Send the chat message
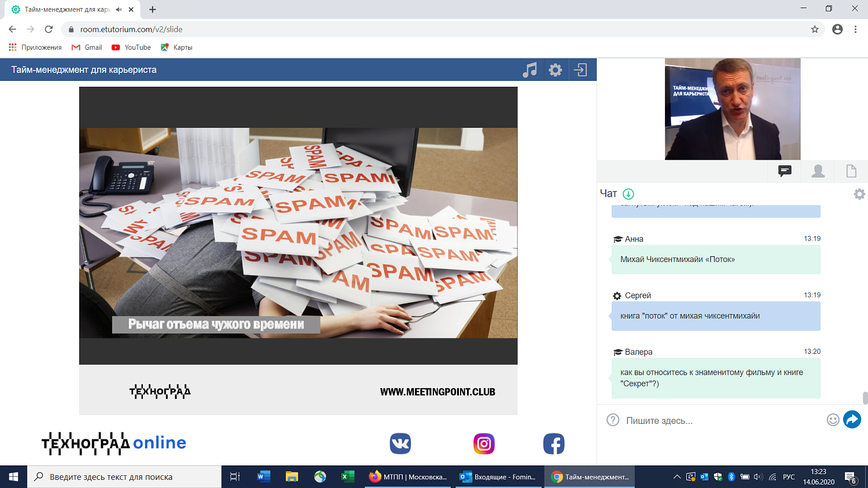The height and width of the screenshot is (488, 868). click(852, 420)
